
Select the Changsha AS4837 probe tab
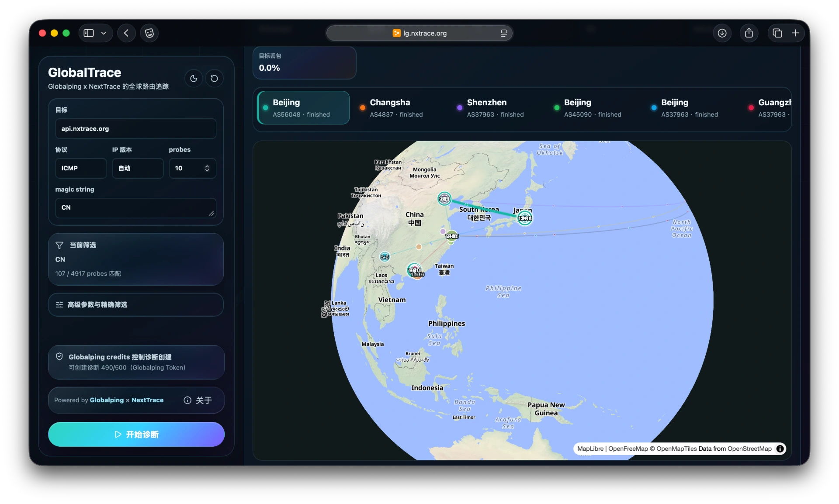click(x=400, y=108)
